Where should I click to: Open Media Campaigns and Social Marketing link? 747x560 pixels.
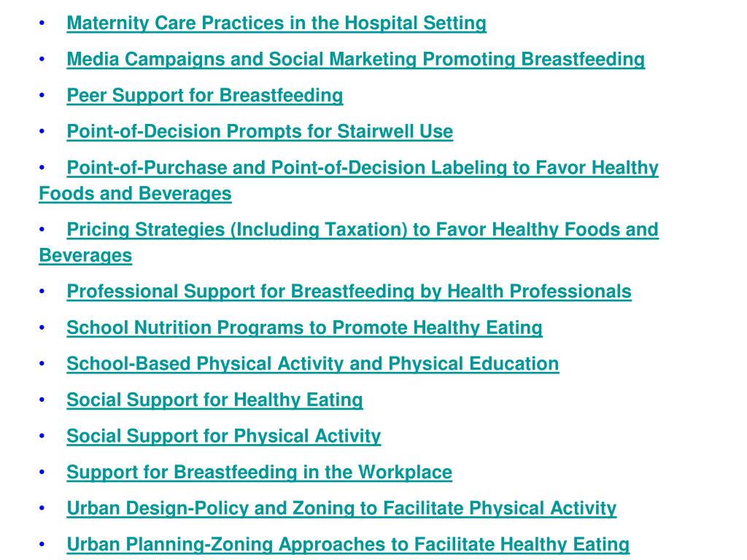pos(356,59)
